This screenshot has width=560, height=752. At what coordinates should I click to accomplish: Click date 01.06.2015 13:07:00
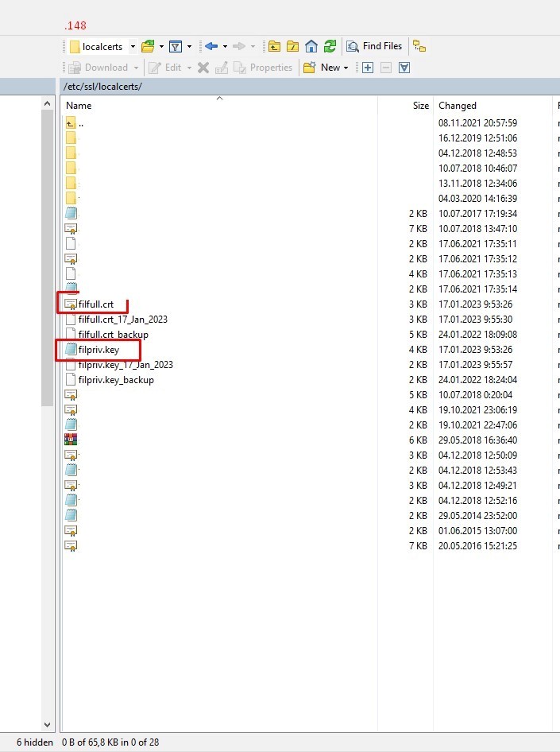click(477, 531)
